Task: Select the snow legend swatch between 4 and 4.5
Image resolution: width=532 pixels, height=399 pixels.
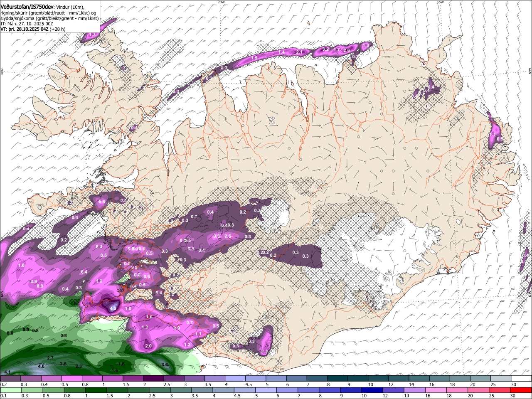Action: tap(235, 378)
